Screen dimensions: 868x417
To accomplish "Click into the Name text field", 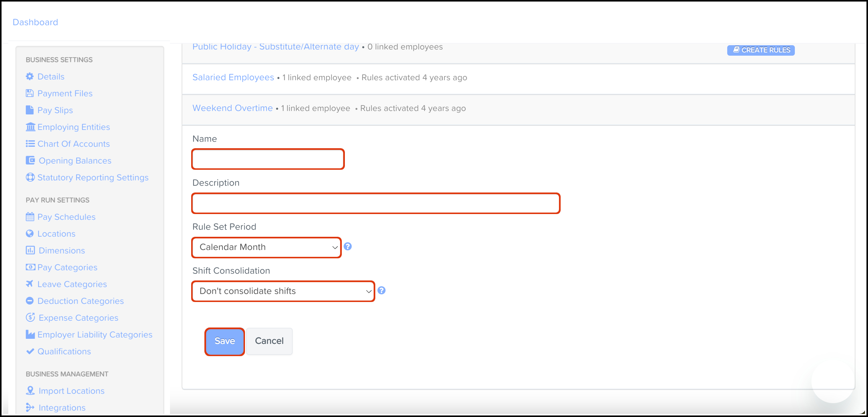I will click(268, 159).
